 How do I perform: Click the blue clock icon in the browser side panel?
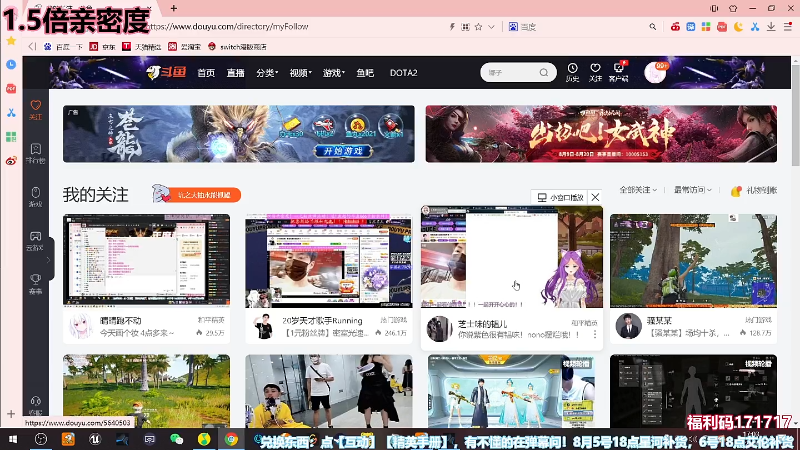click(11, 64)
